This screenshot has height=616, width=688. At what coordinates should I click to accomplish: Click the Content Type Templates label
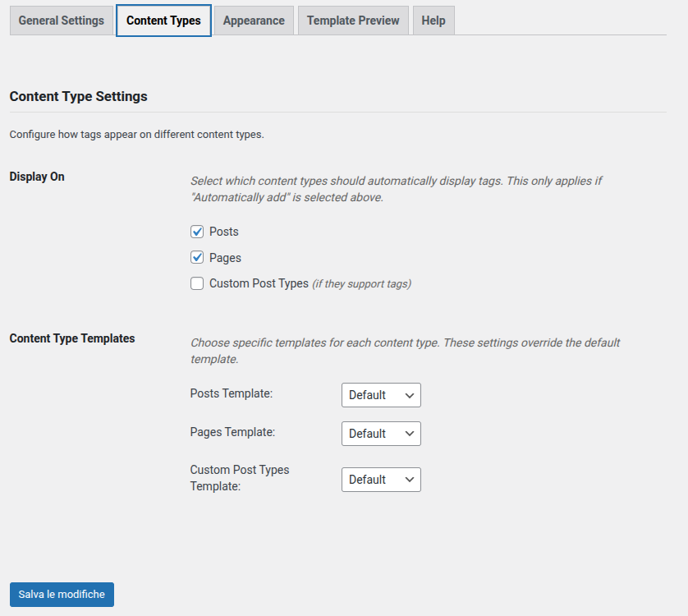[x=72, y=338]
